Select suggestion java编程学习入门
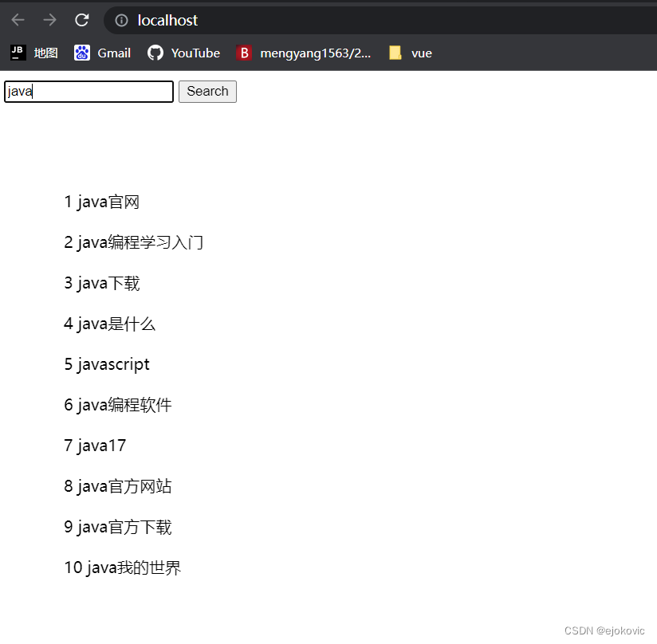 point(133,242)
